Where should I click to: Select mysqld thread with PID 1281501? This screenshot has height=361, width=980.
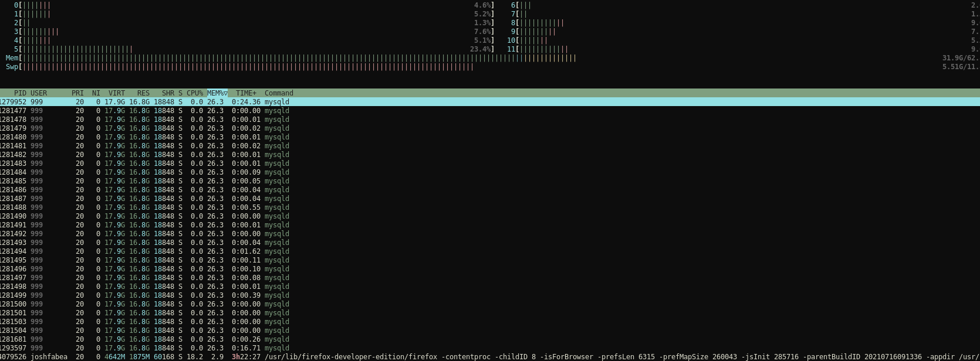tap(490, 313)
